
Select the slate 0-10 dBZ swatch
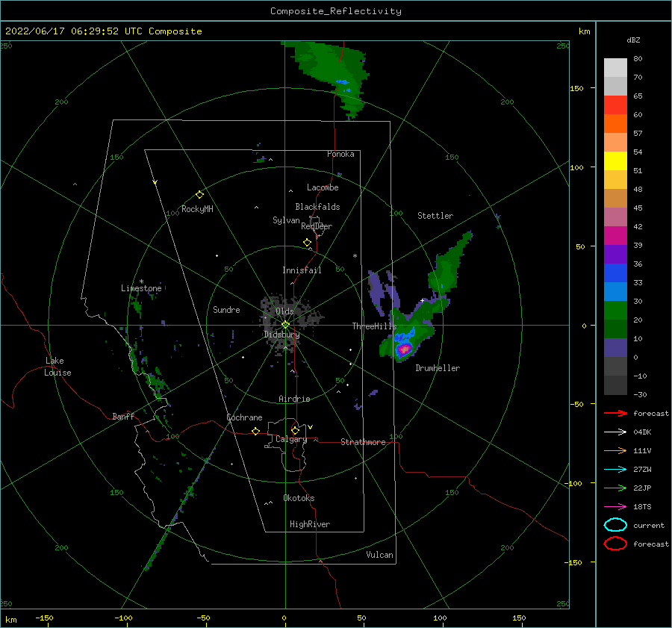[615, 347]
